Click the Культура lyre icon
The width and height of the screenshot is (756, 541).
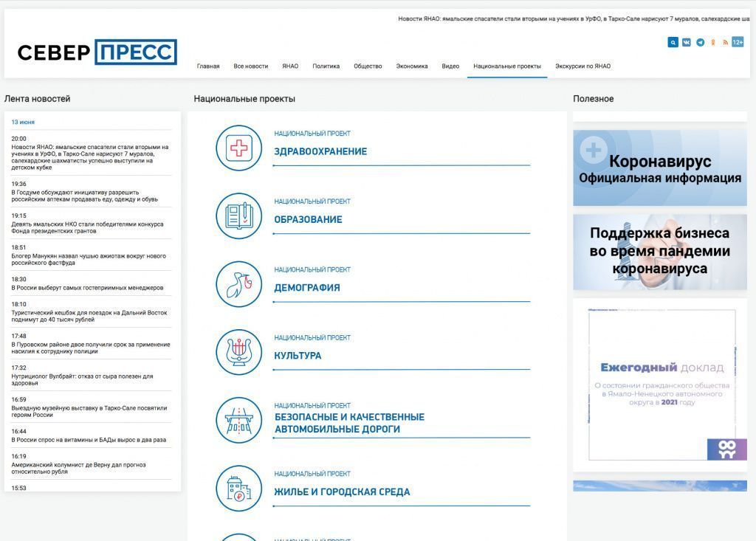click(238, 352)
